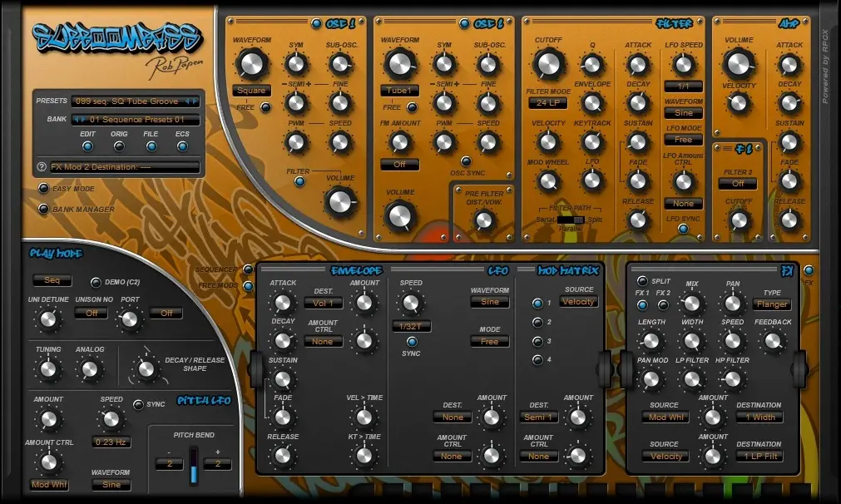Image resolution: width=841 pixels, height=504 pixels.
Task: Click the FX Mix knob
Action: [x=691, y=304]
